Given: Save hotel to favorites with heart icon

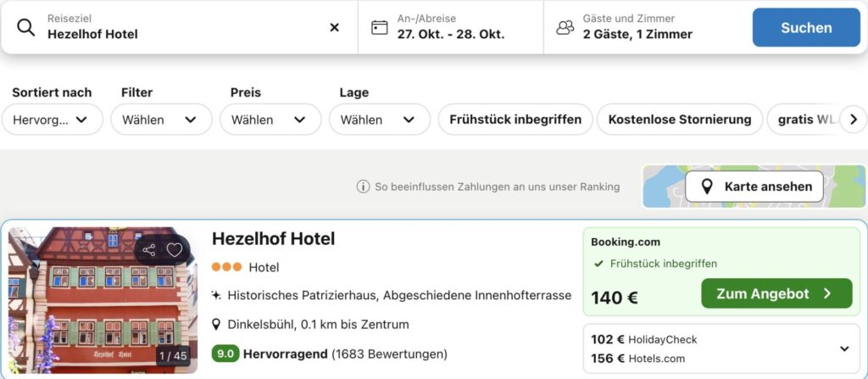Looking at the screenshot, I should tap(175, 249).
